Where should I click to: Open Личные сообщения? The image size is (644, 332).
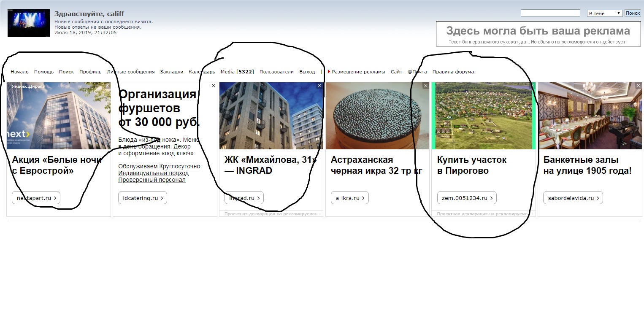(131, 72)
